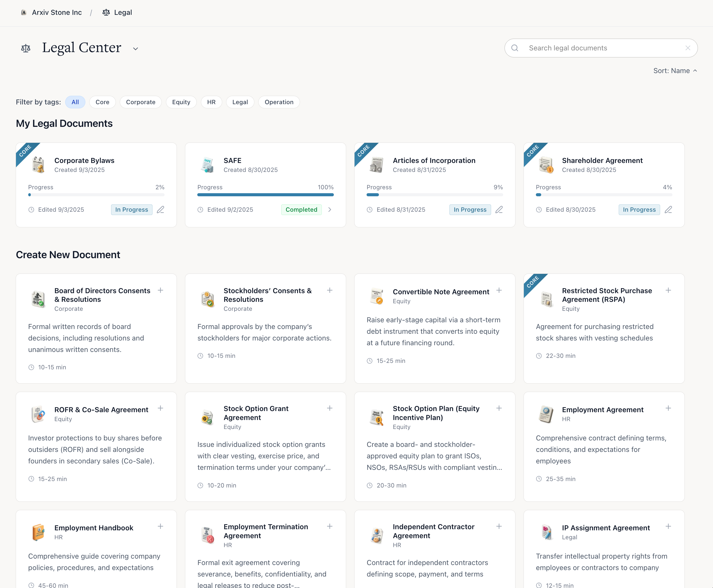Click the Corporate Bylaws document icon

click(38, 165)
